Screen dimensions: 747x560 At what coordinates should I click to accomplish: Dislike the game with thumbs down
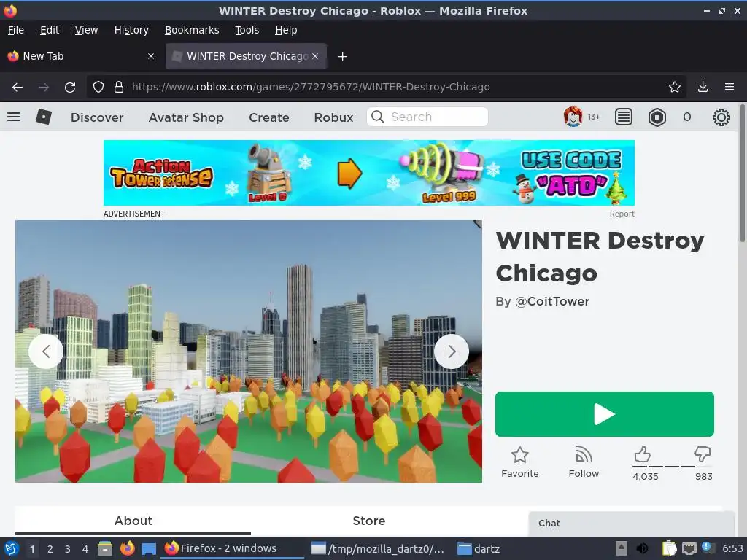[x=703, y=454]
